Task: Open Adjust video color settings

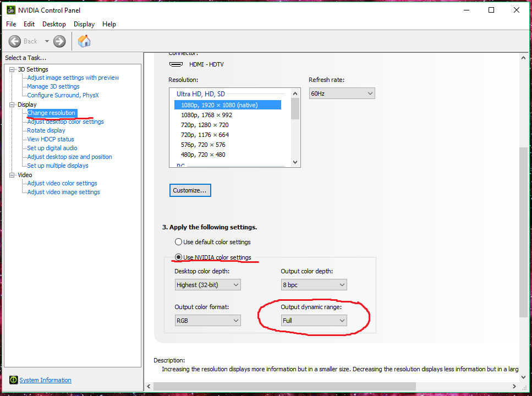Action: pyautogui.click(x=62, y=183)
